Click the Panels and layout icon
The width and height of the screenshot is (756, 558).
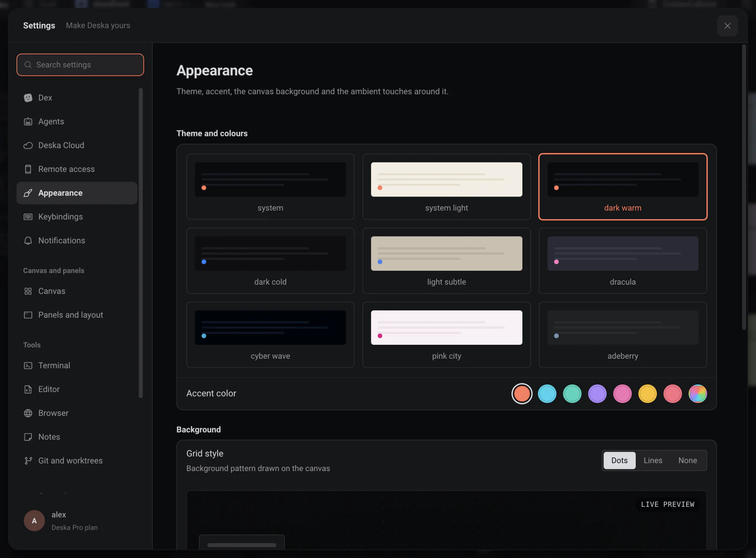pyautogui.click(x=28, y=315)
